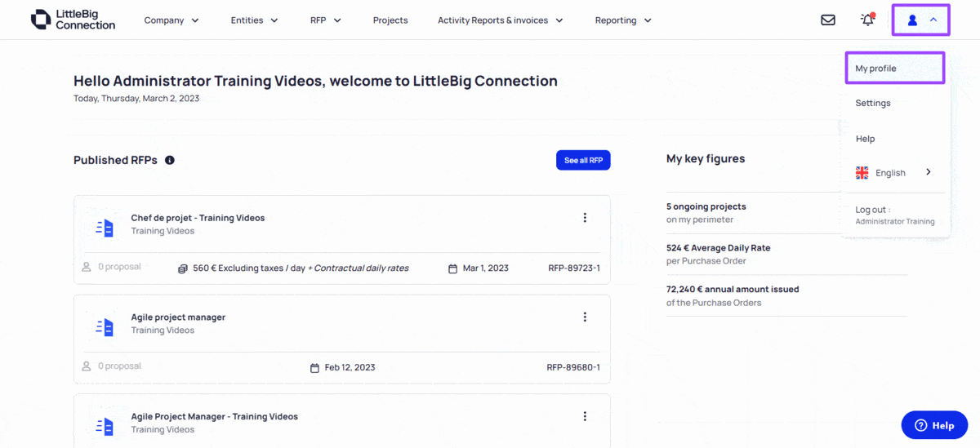This screenshot has width=980, height=448.
Task: Go to the Projects page
Action: pyautogui.click(x=390, y=20)
